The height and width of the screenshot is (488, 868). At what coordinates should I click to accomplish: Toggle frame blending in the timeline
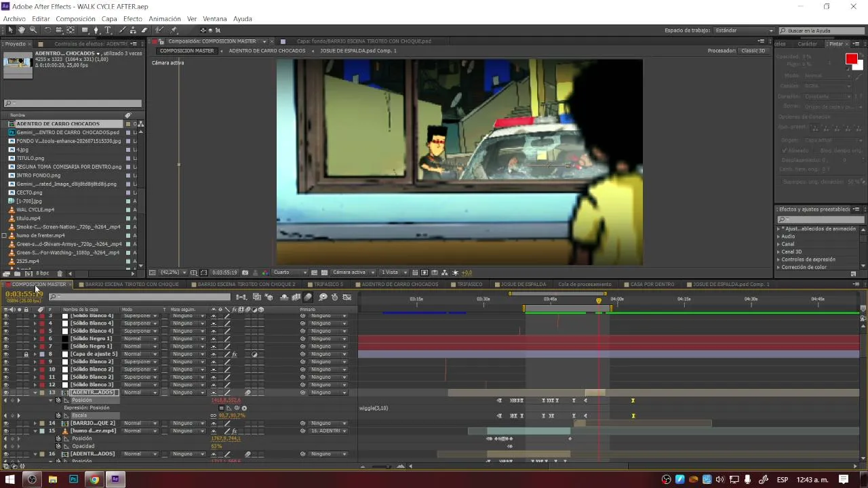[x=296, y=297]
